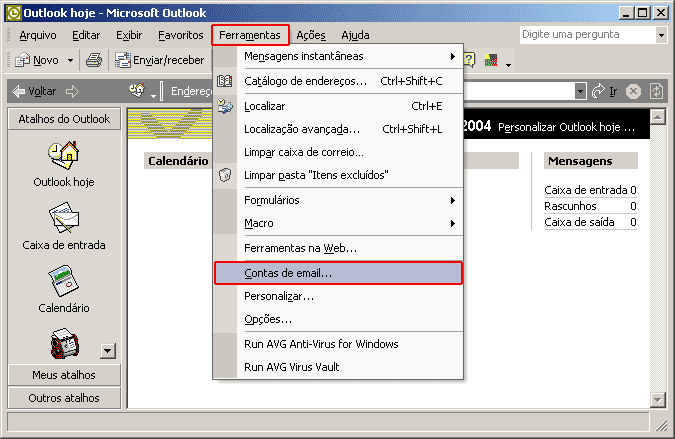Choose Localização avançada menu entry
This screenshot has height=439, width=675.
pyautogui.click(x=338, y=129)
